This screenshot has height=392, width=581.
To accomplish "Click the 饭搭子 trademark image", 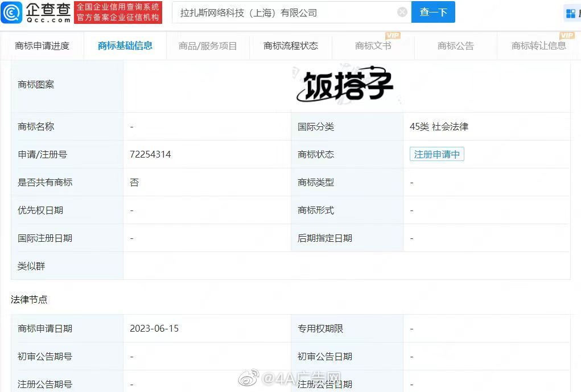I will coord(345,86).
